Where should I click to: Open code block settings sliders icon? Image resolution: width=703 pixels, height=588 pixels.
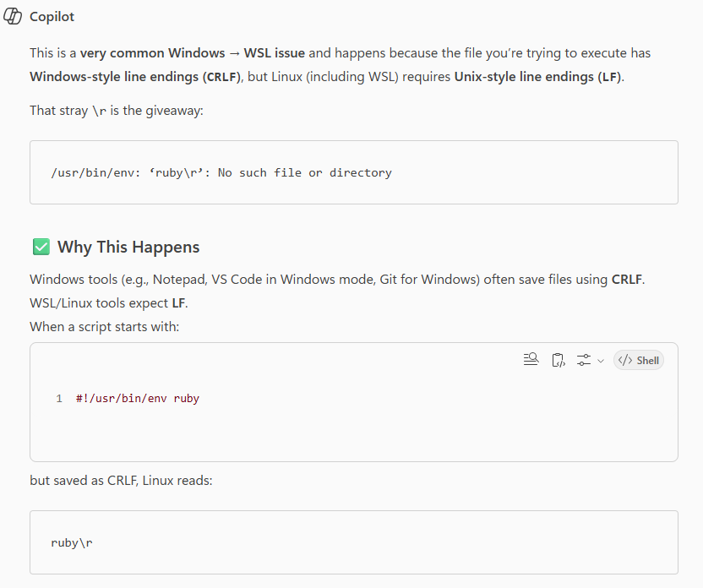[x=584, y=360]
